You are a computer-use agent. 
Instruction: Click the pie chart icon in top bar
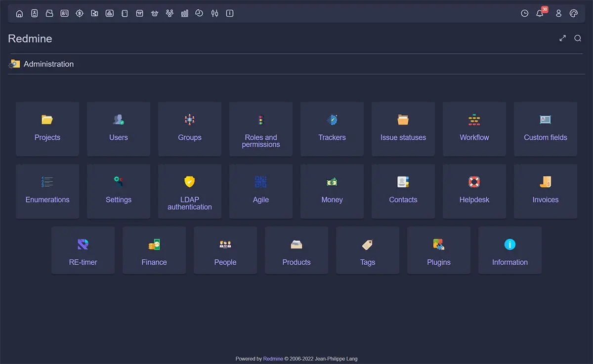point(199,13)
